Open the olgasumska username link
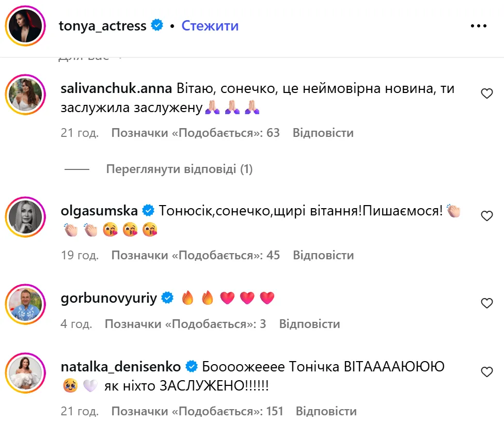 click(x=99, y=211)
